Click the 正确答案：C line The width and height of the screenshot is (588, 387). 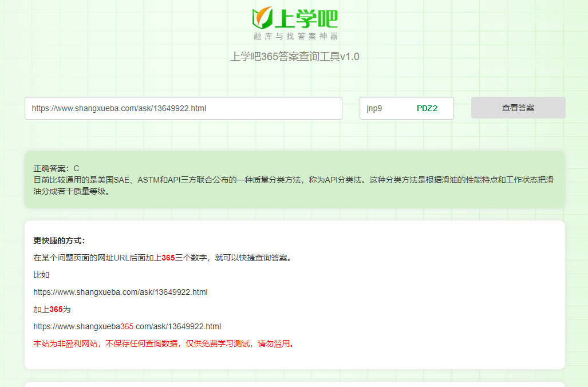(x=56, y=168)
